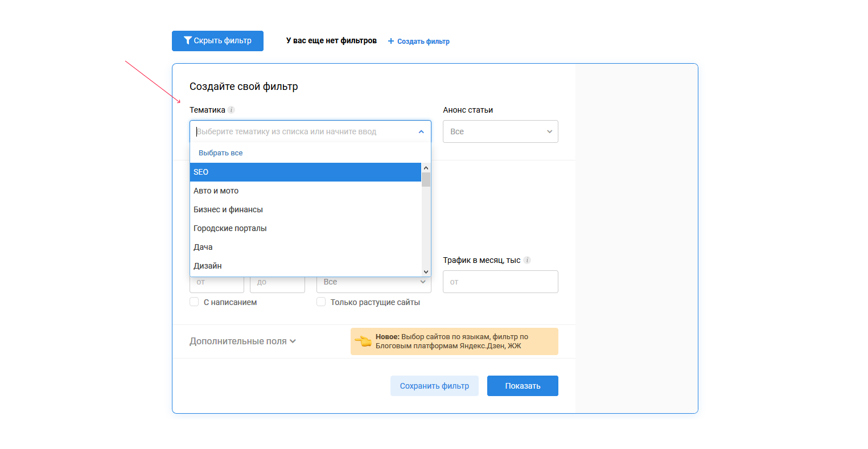The image size is (868, 449).
Task: Expand the Дополнительные поля section
Action: 243,341
